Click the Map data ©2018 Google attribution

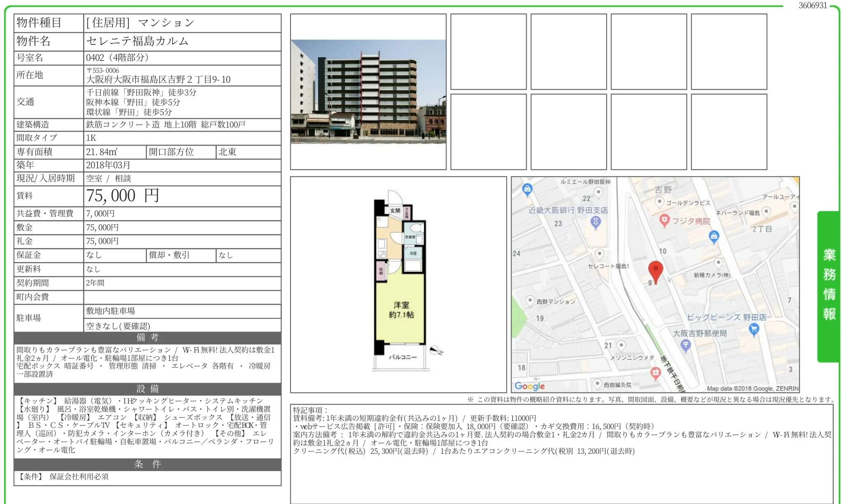[x=752, y=388]
